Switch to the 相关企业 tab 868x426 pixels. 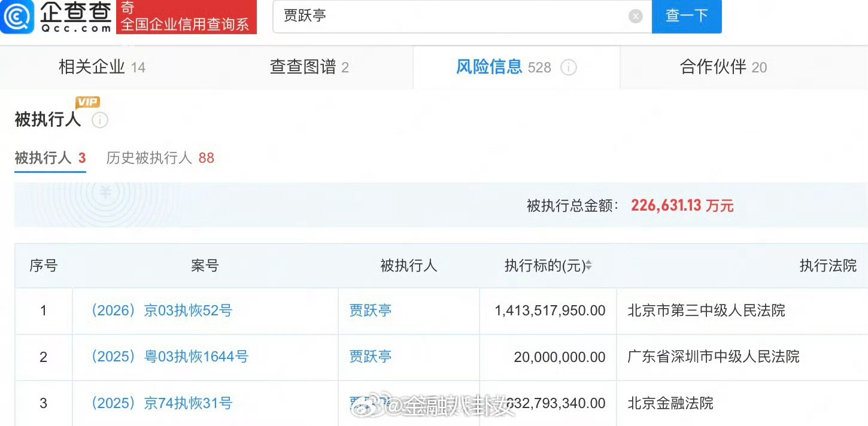[x=102, y=68]
